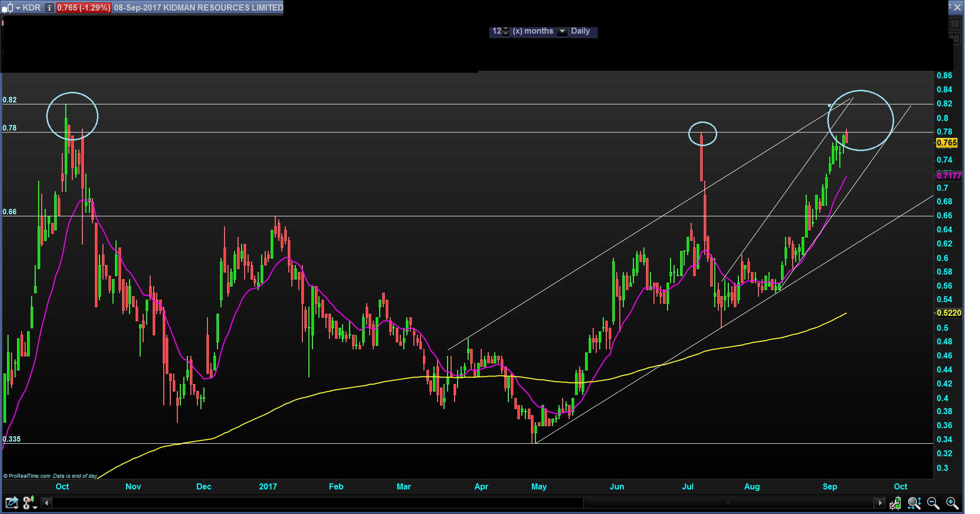Screen dimensions: 980x514
Task: Open the instrument info icon
Action: point(49,8)
